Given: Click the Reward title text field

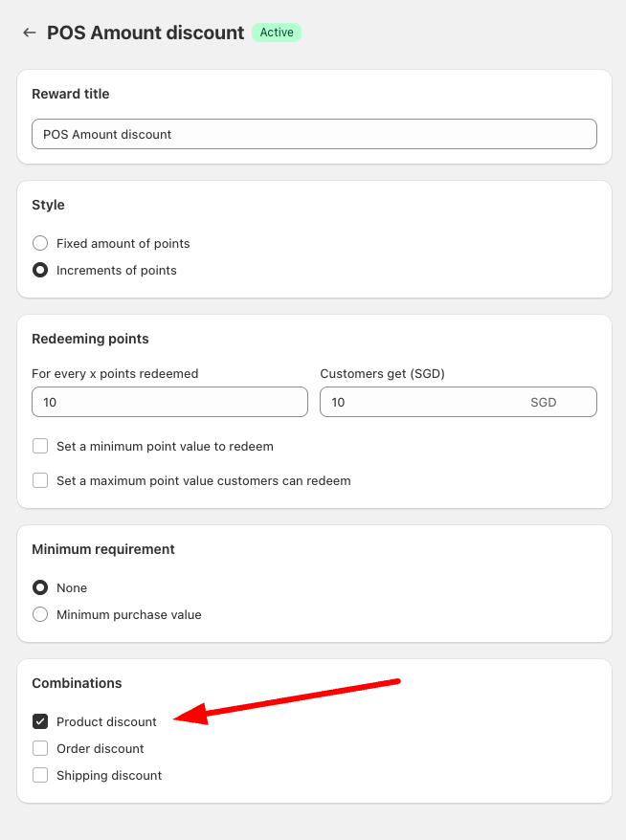Looking at the screenshot, I should click(314, 134).
